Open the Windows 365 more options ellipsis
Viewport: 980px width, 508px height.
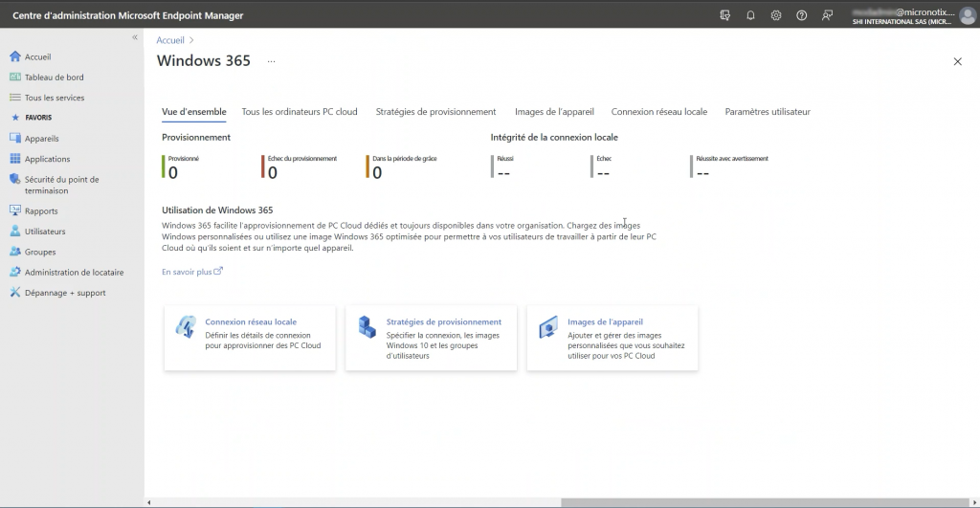click(x=271, y=61)
